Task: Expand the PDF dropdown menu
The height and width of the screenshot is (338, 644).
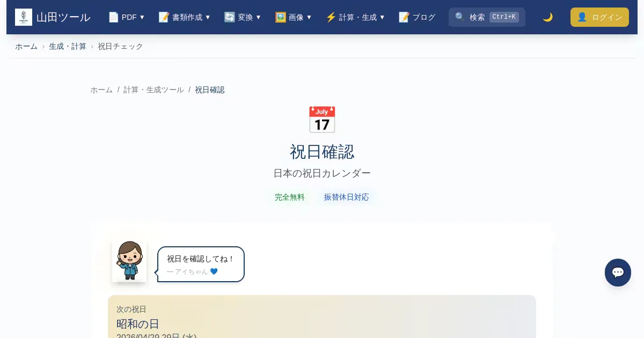Action: pyautogui.click(x=127, y=17)
